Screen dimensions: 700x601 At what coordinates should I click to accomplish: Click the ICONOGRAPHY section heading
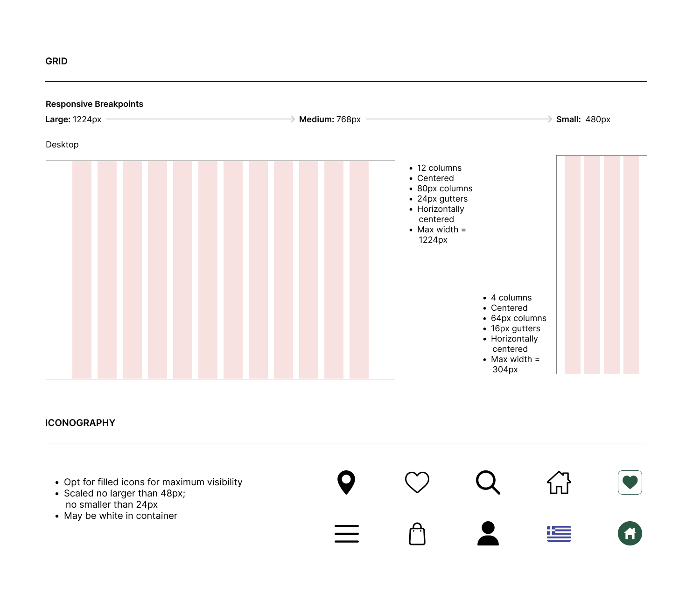click(80, 423)
